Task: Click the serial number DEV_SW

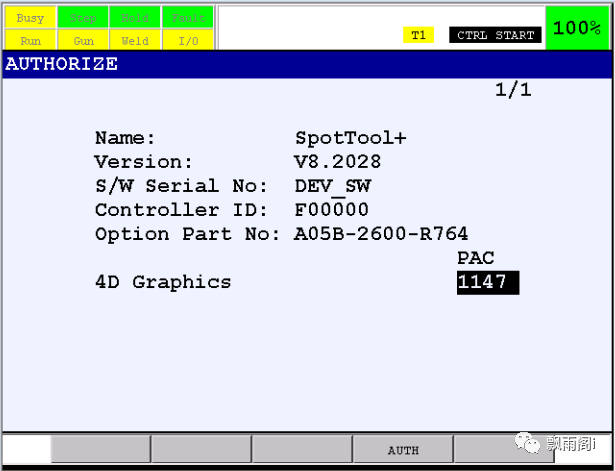Action: tap(333, 186)
